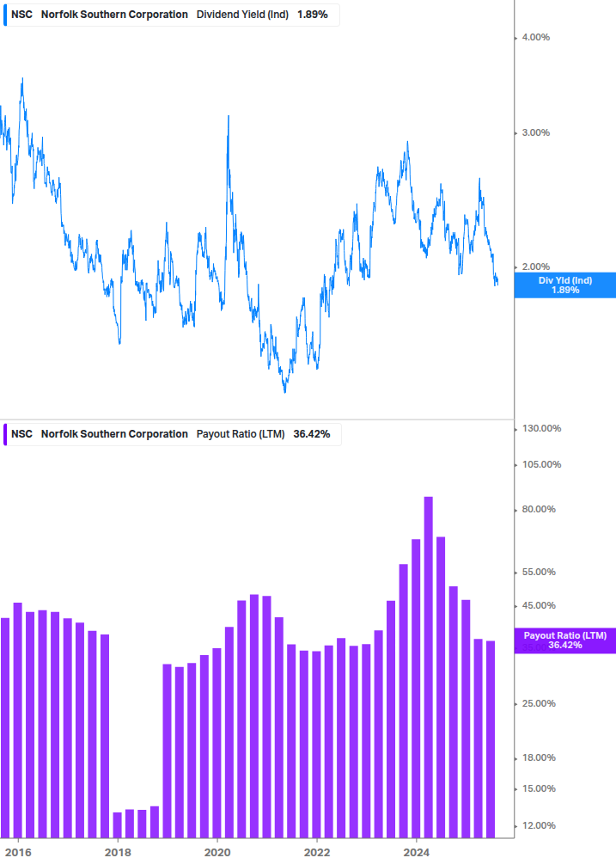Click the 18.00% payout axis label

(x=539, y=757)
